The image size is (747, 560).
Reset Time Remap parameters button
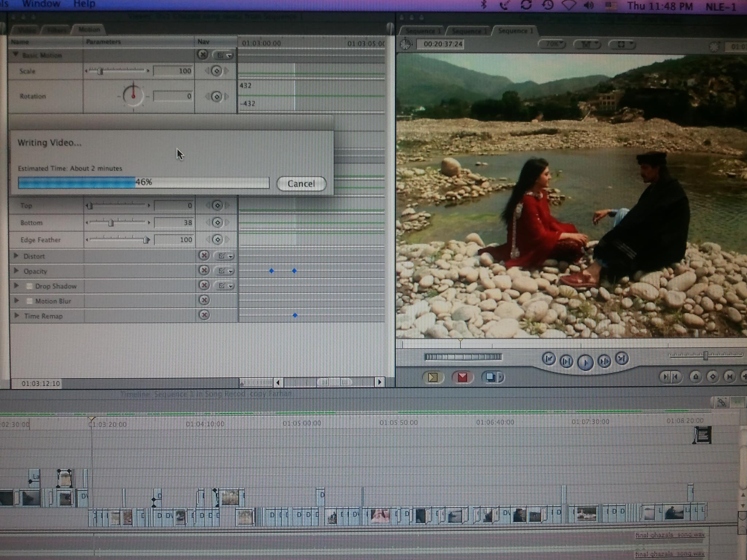coord(204,315)
